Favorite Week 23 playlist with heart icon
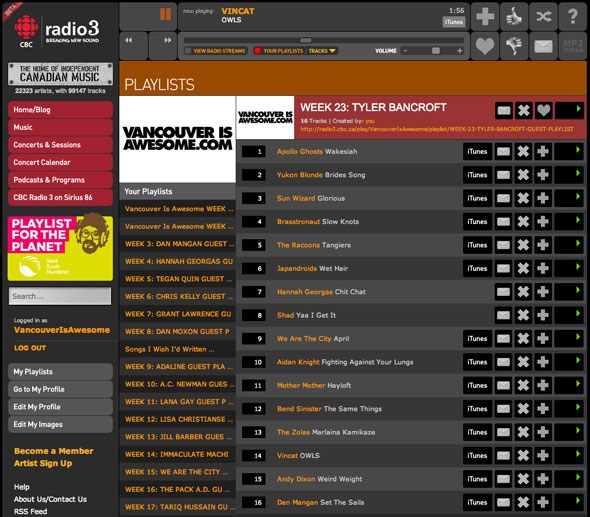The image size is (590, 517). click(543, 111)
